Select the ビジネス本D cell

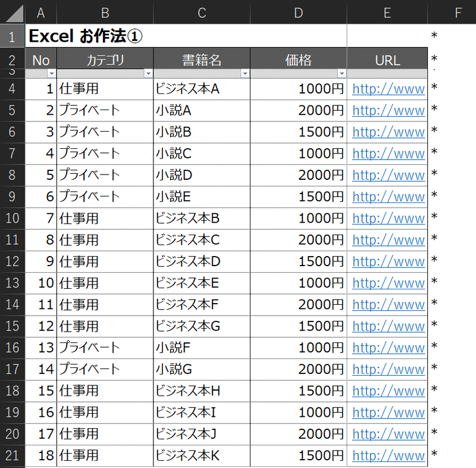(x=202, y=261)
